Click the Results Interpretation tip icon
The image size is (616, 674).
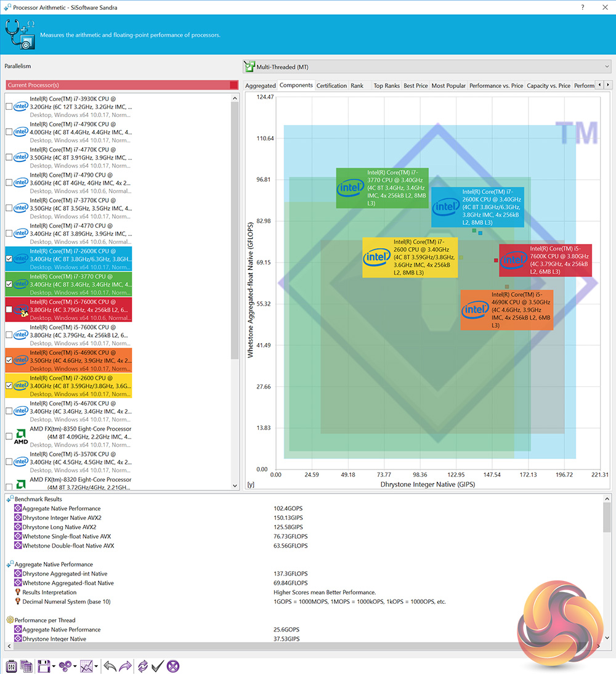18,592
